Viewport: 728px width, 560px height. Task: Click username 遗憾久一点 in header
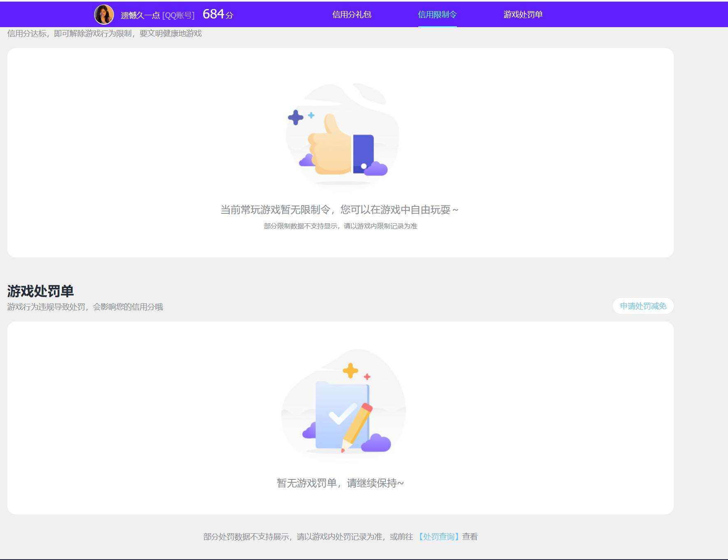(140, 15)
